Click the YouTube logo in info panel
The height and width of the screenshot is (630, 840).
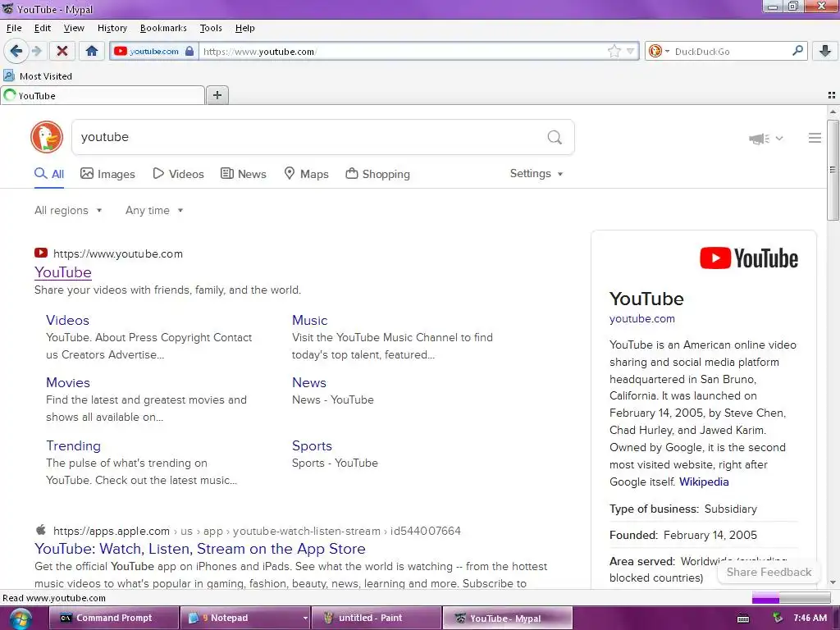click(x=748, y=258)
